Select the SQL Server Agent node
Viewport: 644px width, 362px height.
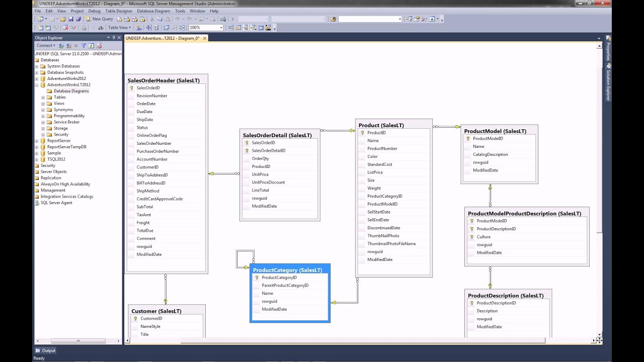(56, 203)
